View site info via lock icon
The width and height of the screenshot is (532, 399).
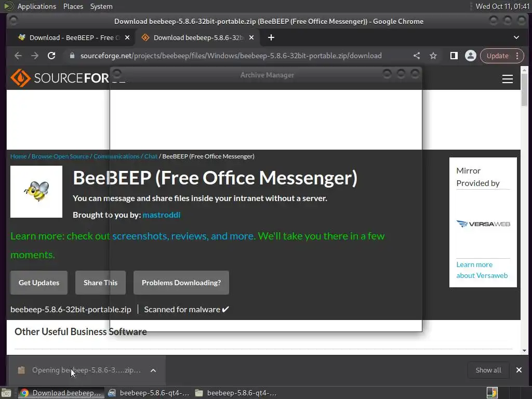pyautogui.click(x=72, y=56)
